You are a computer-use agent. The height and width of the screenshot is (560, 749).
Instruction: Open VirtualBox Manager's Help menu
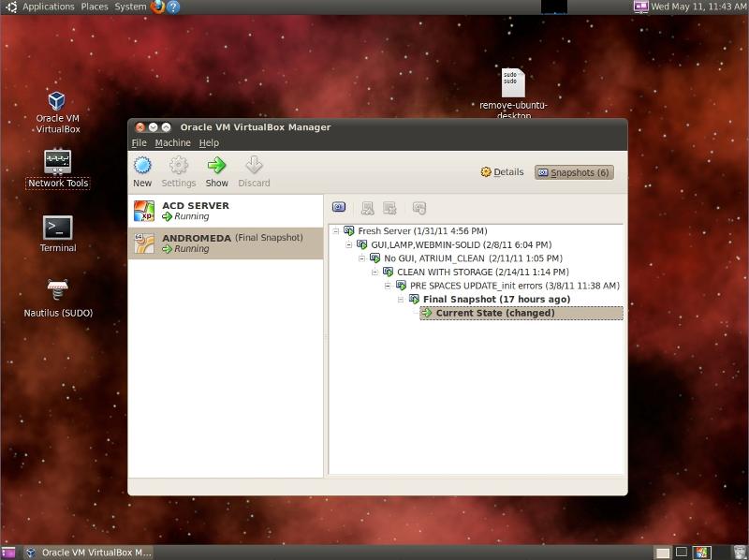coord(209,143)
